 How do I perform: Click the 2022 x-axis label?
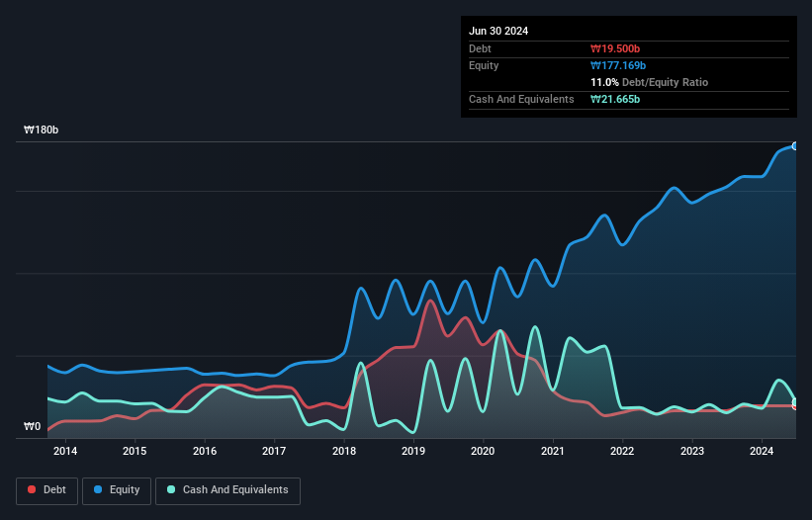tap(622, 451)
